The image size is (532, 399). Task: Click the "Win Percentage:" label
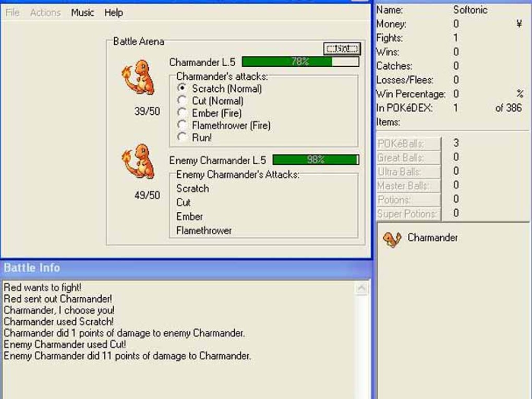(411, 94)
